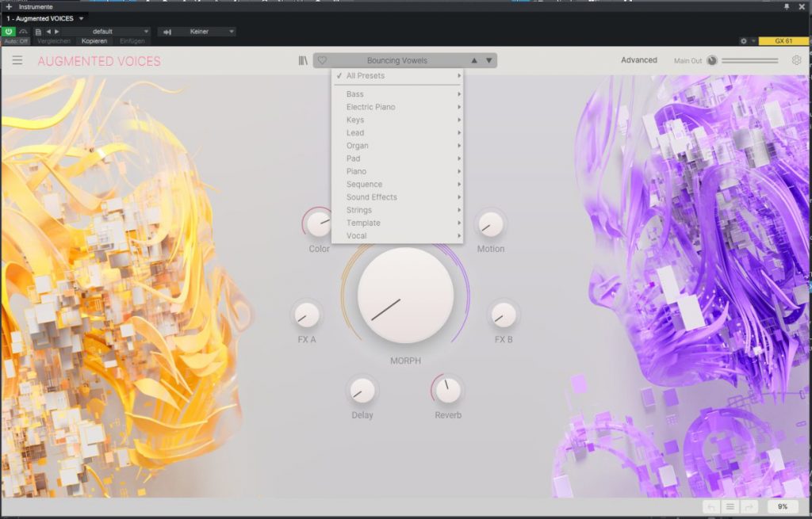Choose the Organ preset category
The height and width of the screenshot is (519, 812).
397,146
